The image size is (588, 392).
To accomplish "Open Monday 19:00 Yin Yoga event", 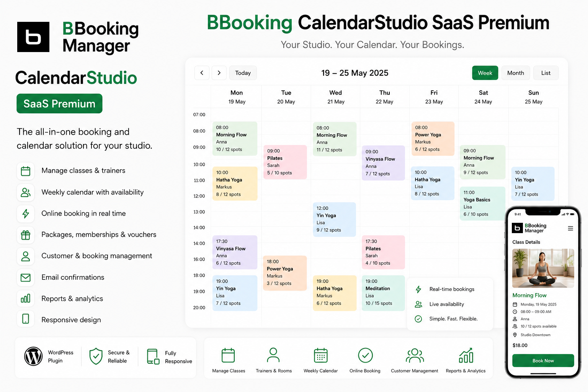I will [x=235, y=293].
